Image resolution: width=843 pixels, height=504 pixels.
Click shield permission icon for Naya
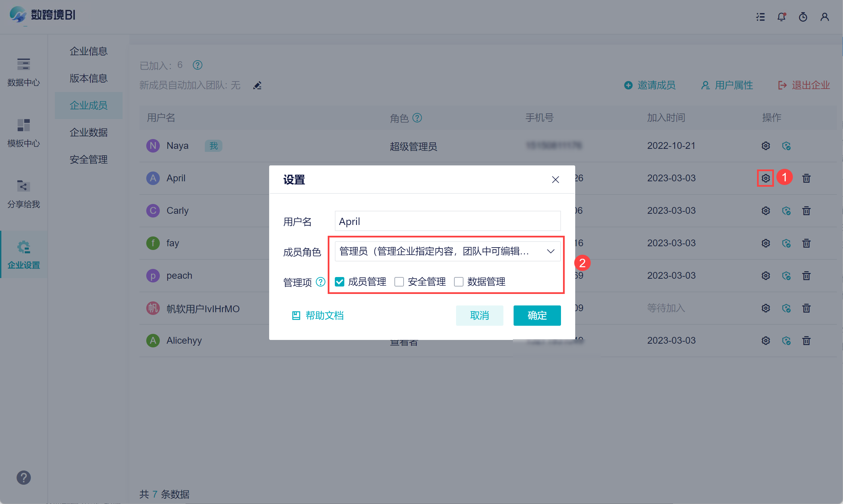[786, 146]
